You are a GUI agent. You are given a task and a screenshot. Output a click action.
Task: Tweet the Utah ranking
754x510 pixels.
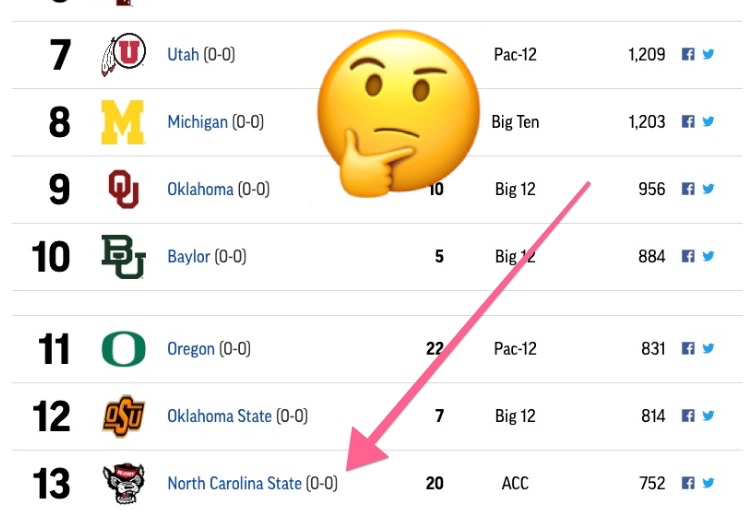point(708,54)
